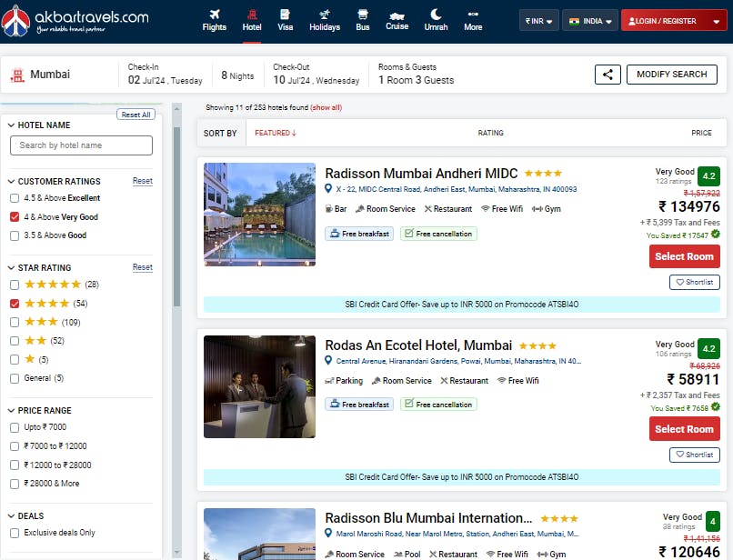Check two-star rating (52)
733x560 pixels.
(x=15, y=341)
